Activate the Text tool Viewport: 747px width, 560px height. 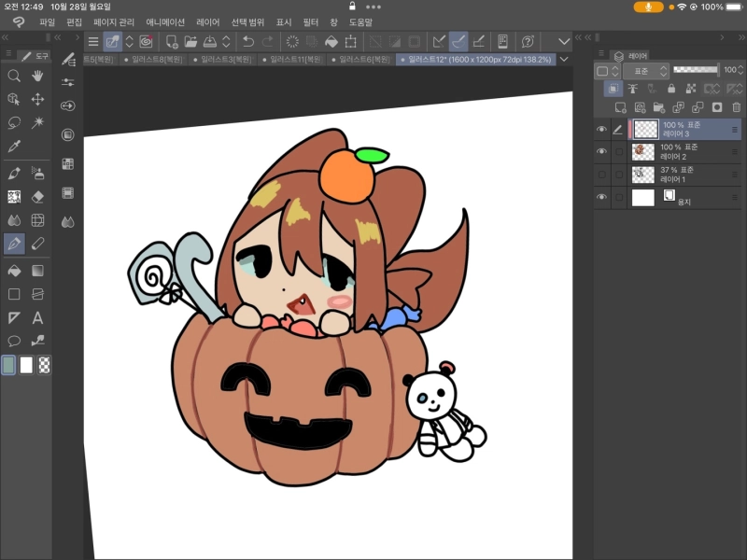pos(38,317)
